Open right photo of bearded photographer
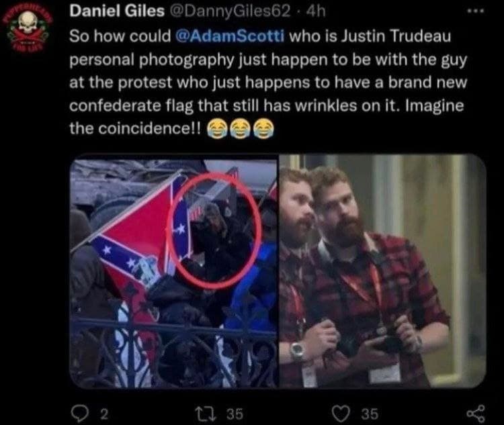The image size is (504, 425). click(382, 271)
